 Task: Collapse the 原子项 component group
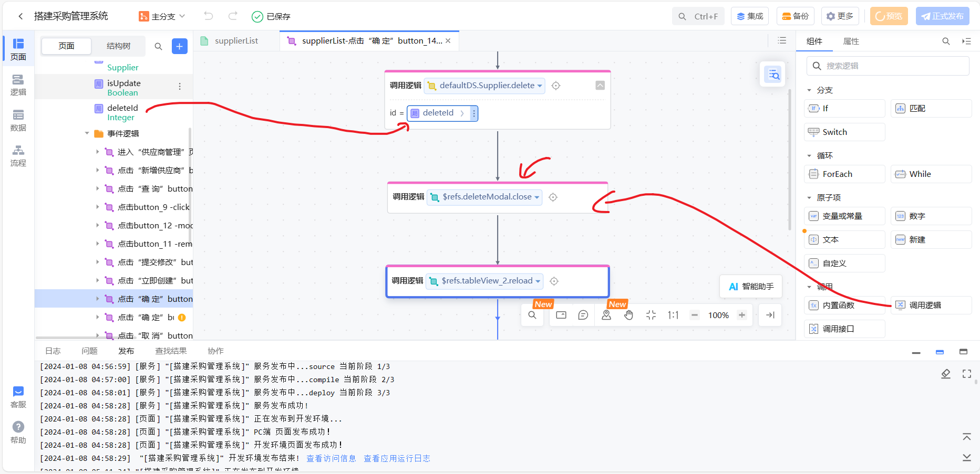point(809,198)
